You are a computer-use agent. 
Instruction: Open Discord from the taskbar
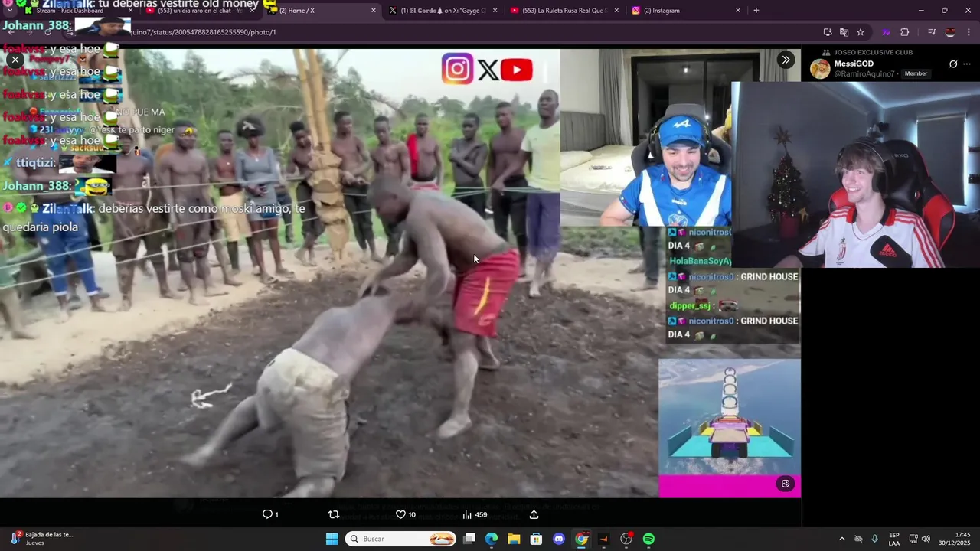[x=559, y=539]
